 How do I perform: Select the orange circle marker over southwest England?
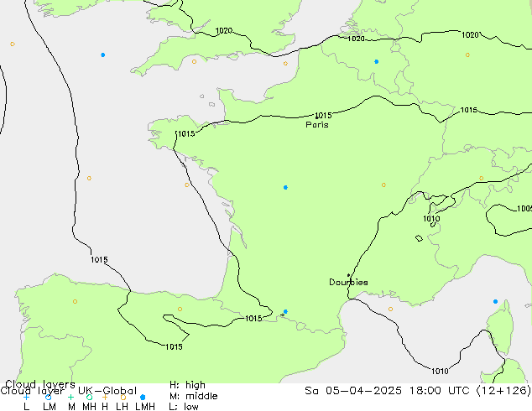tap(194, 62)
